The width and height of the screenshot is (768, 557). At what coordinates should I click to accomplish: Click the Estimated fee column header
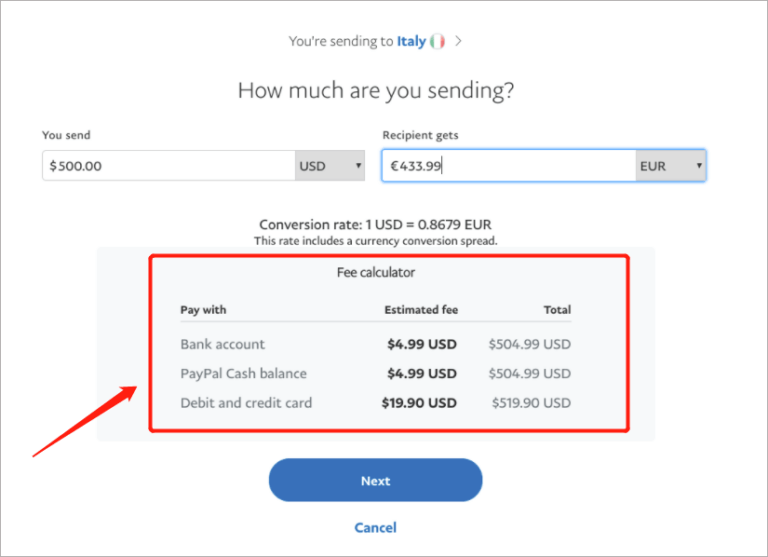click(421, 310)
